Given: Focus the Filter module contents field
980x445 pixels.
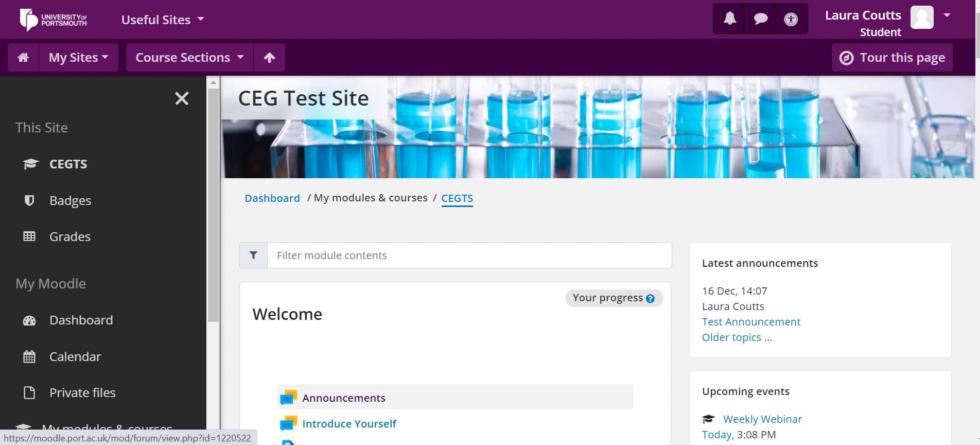Looking at the screenshot, I should (469, 255).
